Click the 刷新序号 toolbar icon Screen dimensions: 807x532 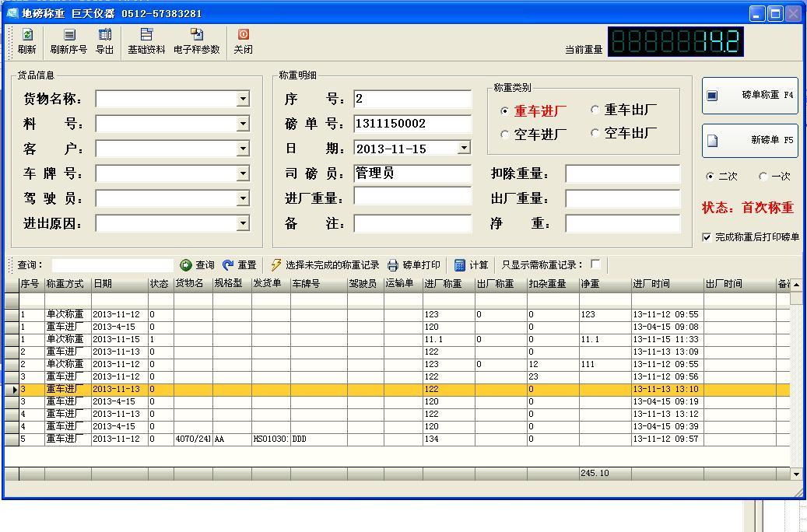point(68,35)
